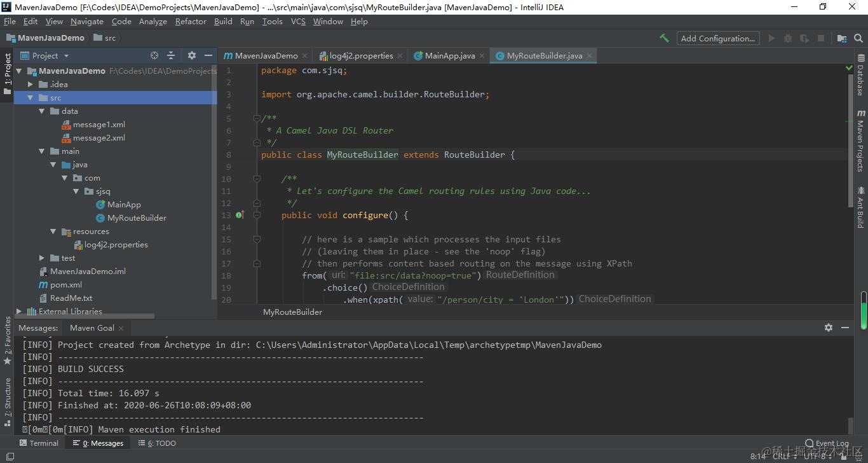Expand the External Libraries node

[x=20, y=312]
